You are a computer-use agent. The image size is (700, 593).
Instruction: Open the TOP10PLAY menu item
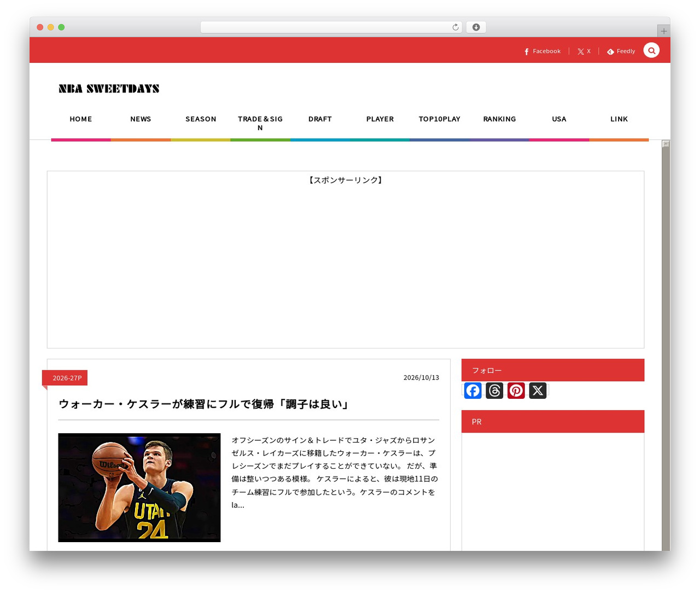[440, 119]
